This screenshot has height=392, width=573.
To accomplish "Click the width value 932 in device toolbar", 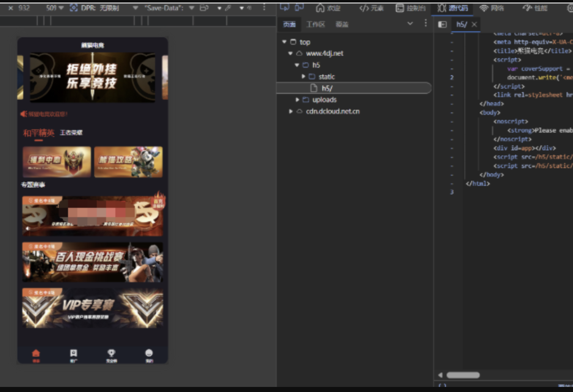I will (24, 8).
